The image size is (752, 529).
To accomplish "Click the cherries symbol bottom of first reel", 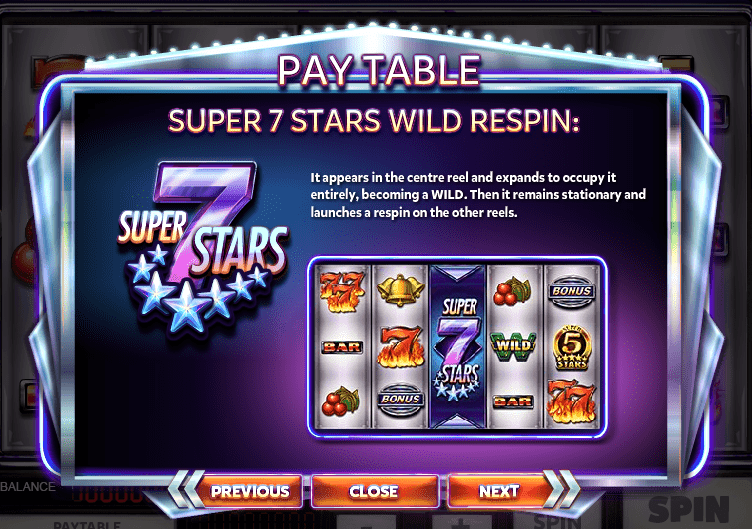I will (341, 401).
